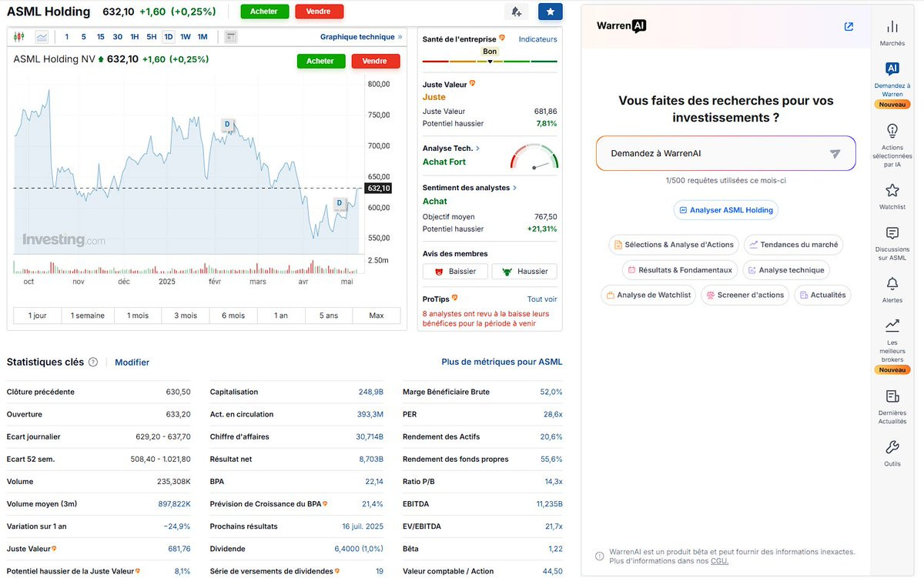Viewport: 924px width, 578px height.
Task: Select the 5 minute chart interval
Action: [x=84, y=37]
